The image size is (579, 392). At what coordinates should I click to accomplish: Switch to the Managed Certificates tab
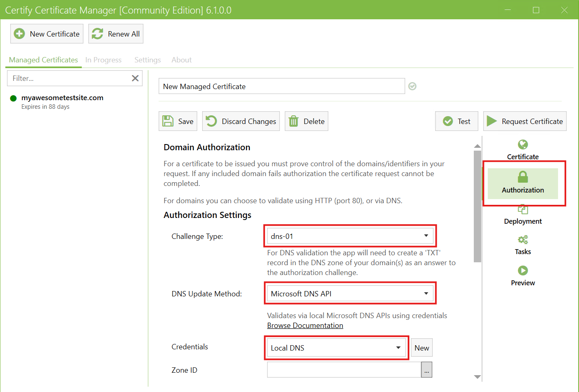[44, 60]
